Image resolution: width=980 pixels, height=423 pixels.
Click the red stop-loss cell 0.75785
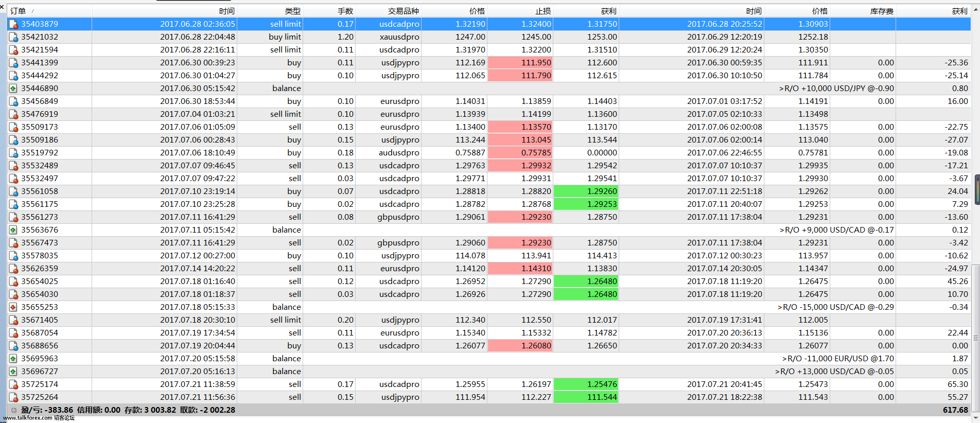(520, 153)
